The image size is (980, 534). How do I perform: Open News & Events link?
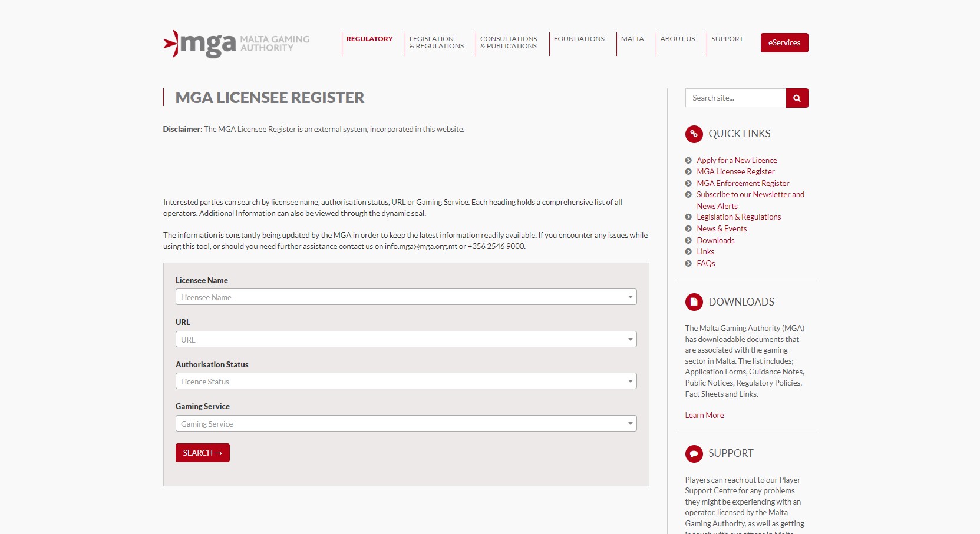[721, 229]
